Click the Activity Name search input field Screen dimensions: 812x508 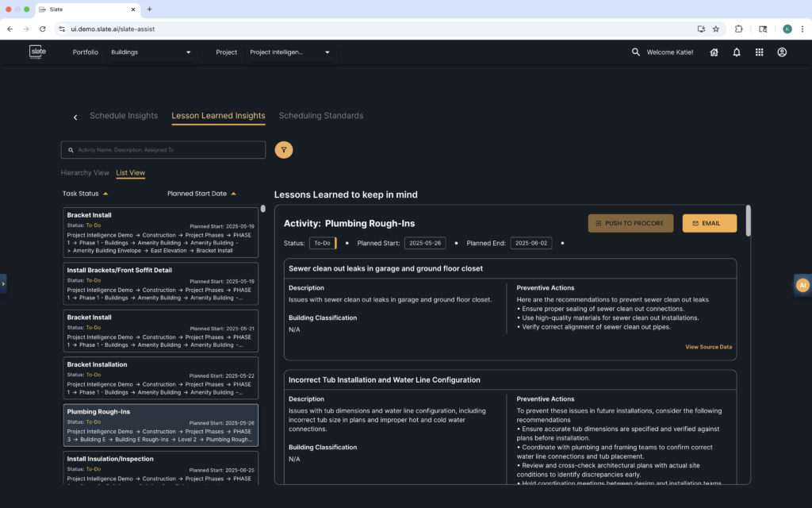pyautogui.click(x=163, y=149)
